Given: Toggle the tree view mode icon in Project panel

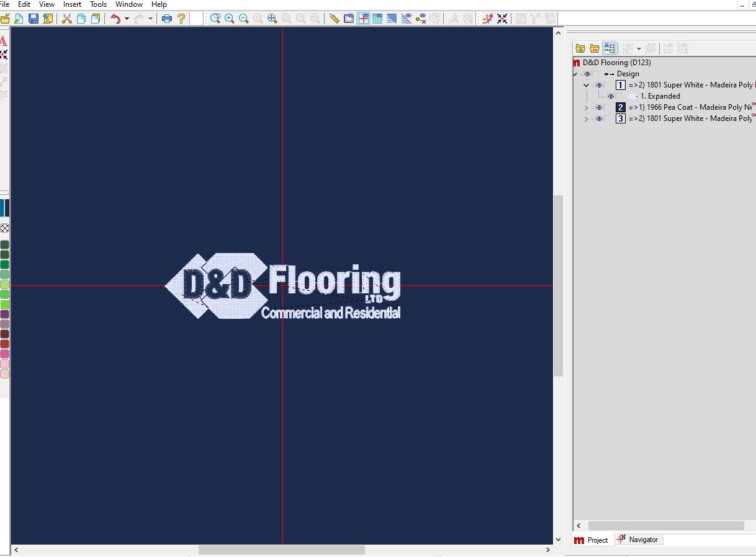Looking at the screenshot, I should pyautogui.click(x=609, y=48).
